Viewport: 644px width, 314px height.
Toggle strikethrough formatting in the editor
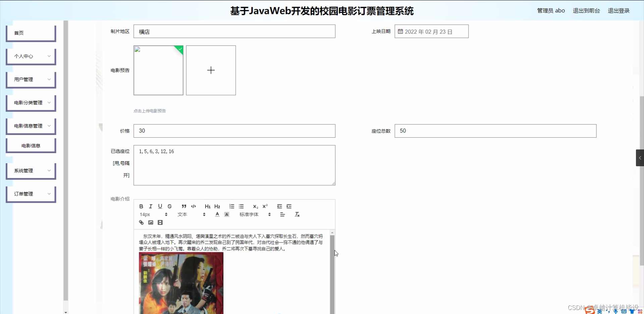170,206
